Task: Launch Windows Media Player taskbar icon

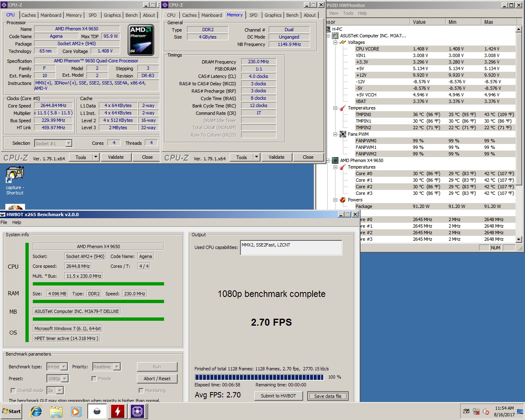Action: point(76,411)
